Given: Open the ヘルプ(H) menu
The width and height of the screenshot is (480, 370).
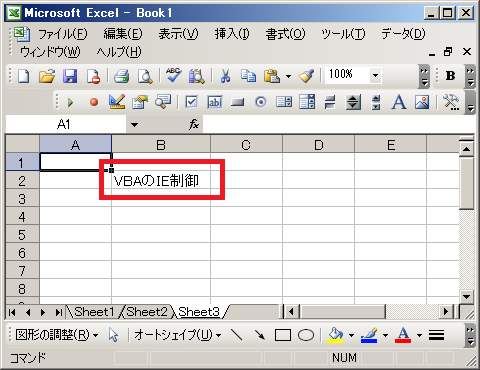Looking at the screenshot, I should [x=119, y=52].
